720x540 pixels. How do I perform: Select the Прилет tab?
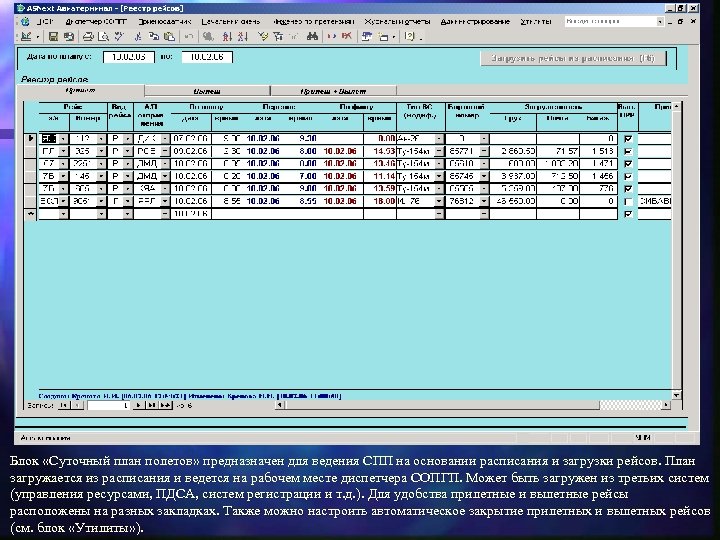(81, 90)
